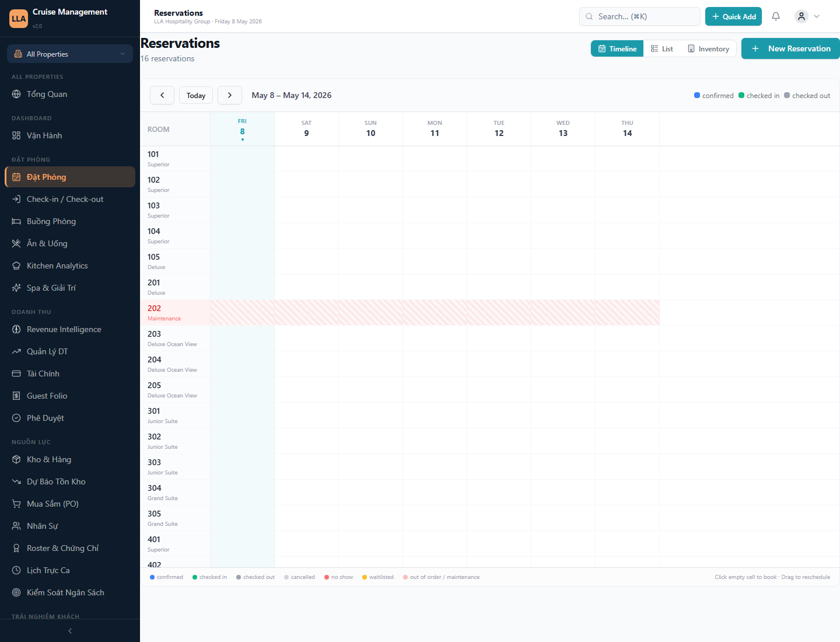
Task: Select Đặt Phòng calendar icon
Action: click(x=16, y=177)
